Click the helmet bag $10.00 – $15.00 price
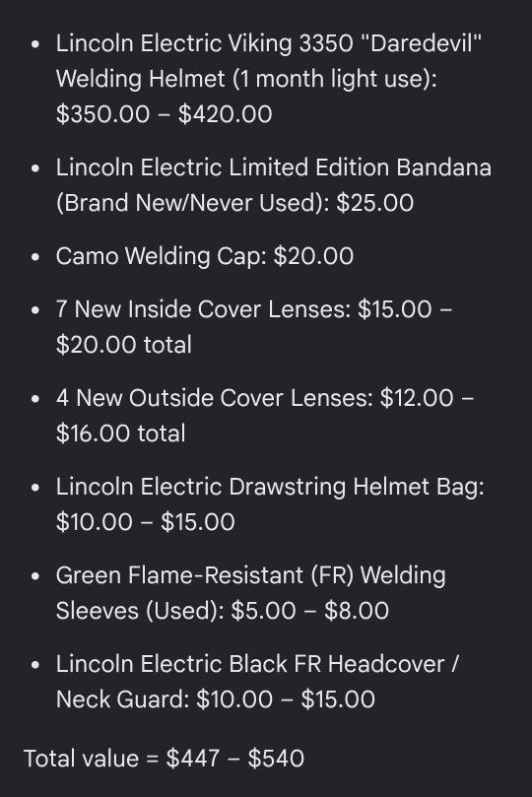 (x=146, y=522)
